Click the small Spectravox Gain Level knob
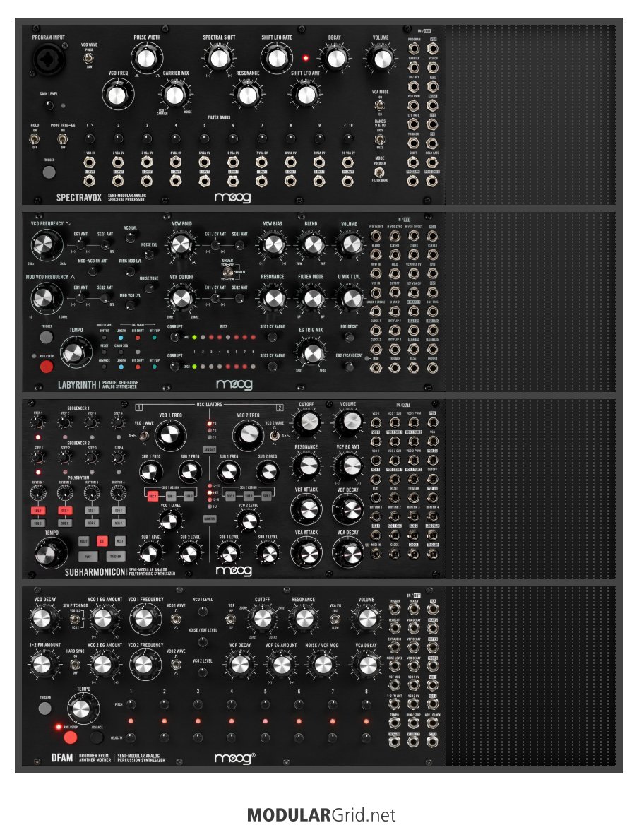Viewport: 644px width, 830px height. [49, 105]
